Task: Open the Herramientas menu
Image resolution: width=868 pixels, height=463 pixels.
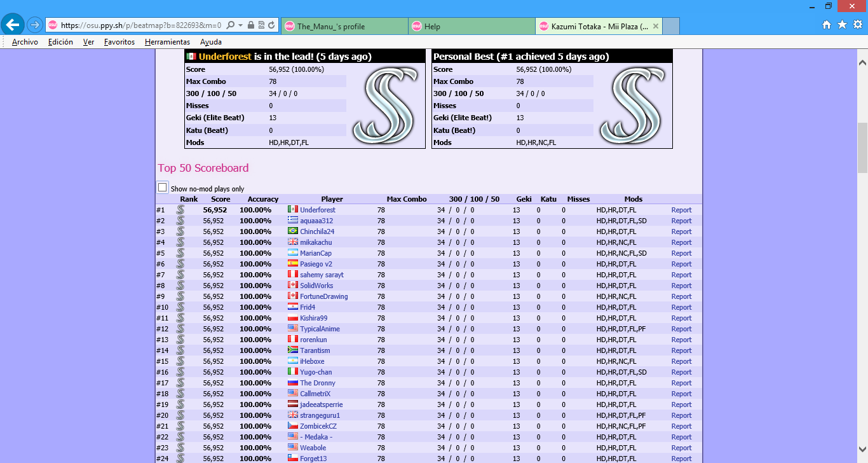Action: click(167, 42)
